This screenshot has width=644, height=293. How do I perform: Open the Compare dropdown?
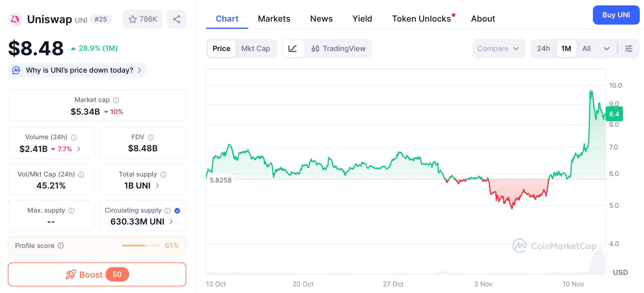tap(499, 48)
